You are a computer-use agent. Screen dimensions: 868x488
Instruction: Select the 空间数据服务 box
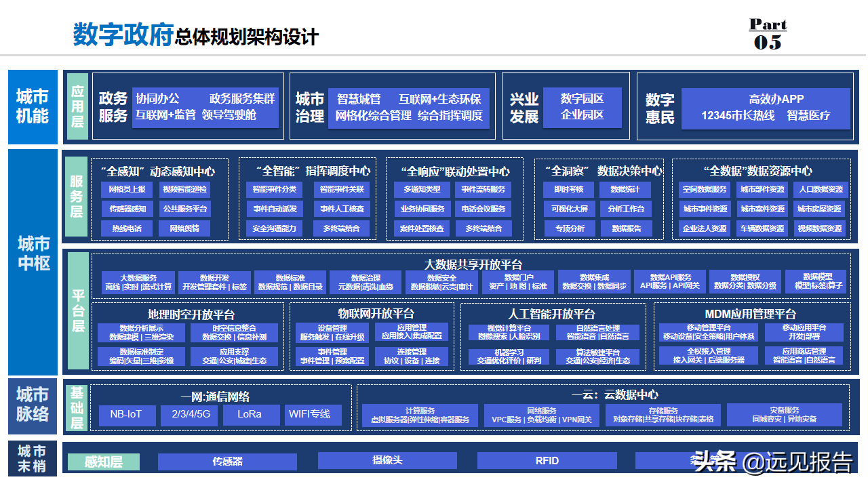tap(705, 189)
